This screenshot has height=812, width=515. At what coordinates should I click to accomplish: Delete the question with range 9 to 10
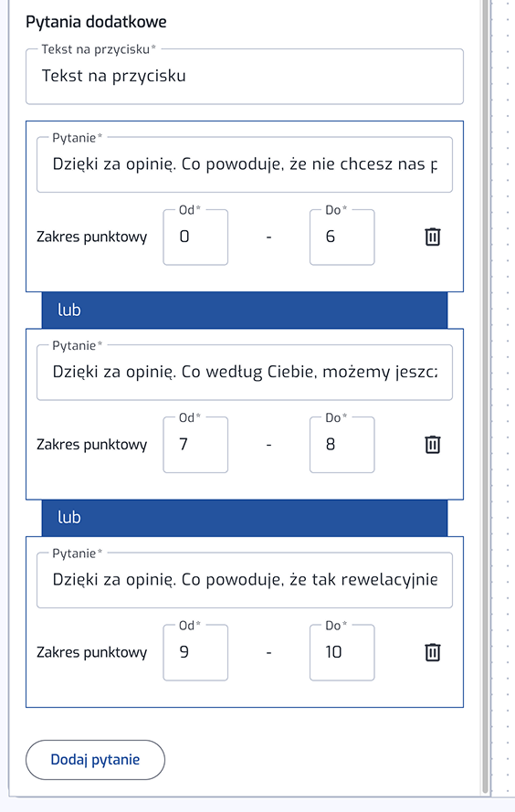[432, 652]
